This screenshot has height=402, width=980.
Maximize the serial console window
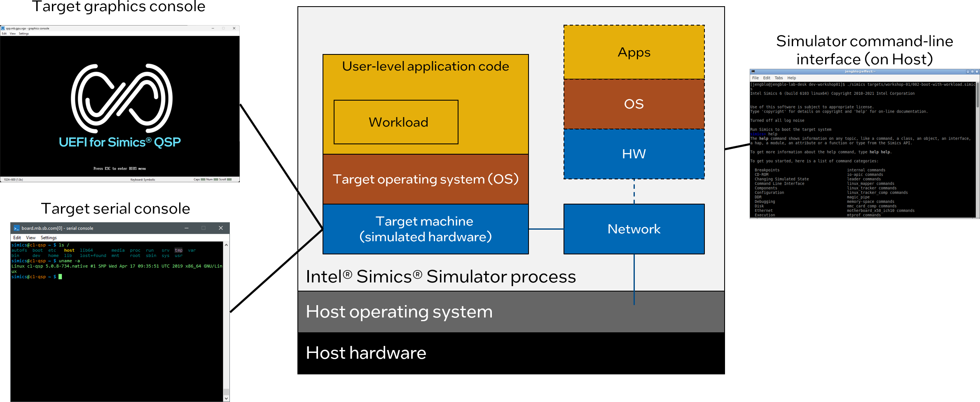203,228
